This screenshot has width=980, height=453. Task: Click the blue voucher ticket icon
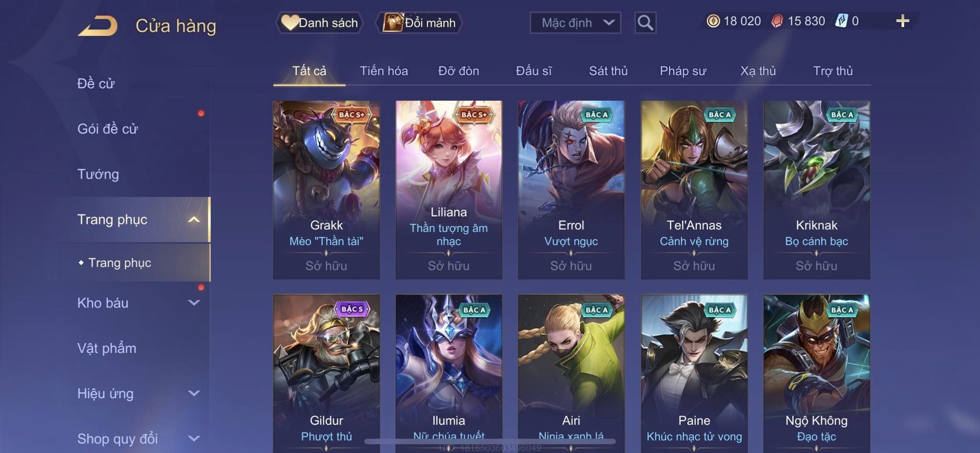click(841, 21)
